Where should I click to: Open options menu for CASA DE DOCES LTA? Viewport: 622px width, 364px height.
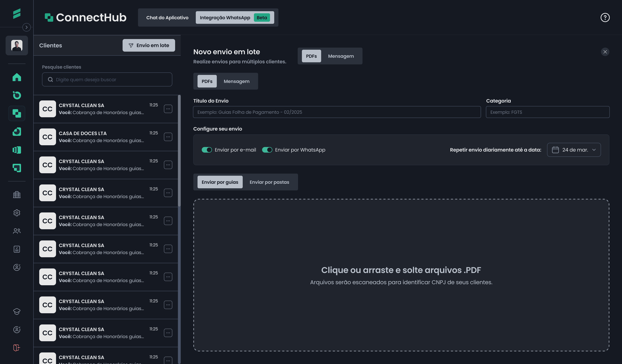[168, 137]
